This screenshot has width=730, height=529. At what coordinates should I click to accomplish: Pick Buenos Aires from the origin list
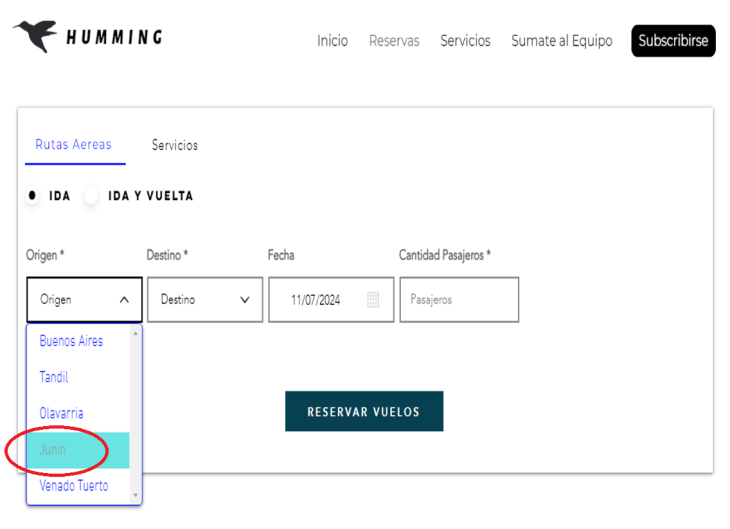[71, 341]
